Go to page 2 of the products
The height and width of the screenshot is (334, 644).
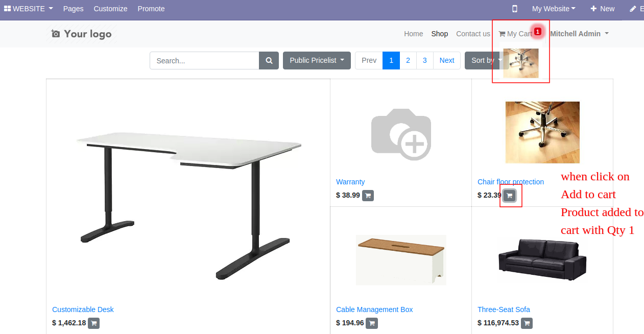click(x=408, y=60)
